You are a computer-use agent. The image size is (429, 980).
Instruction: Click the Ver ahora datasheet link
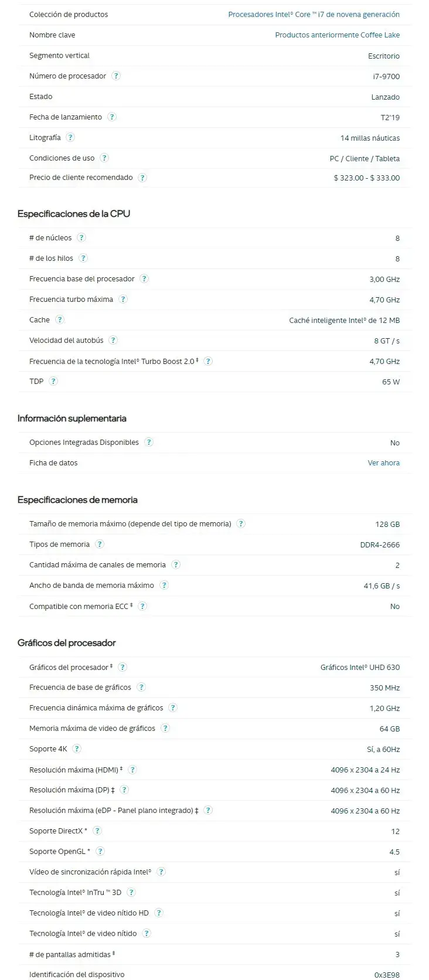383,463
